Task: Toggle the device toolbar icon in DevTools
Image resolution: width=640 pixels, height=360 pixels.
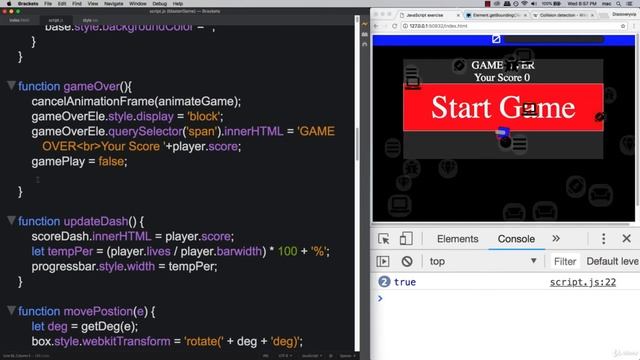Action: point(406,239)
